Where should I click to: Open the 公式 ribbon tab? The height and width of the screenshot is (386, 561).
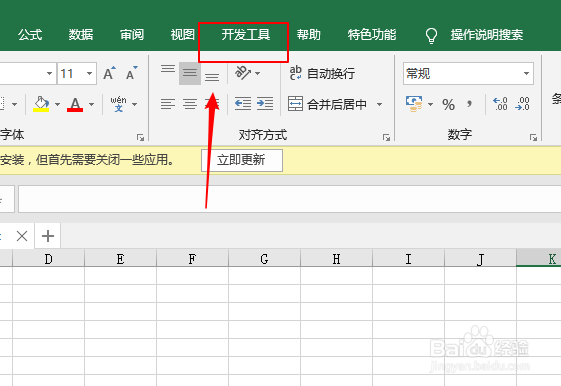point(30,35)
